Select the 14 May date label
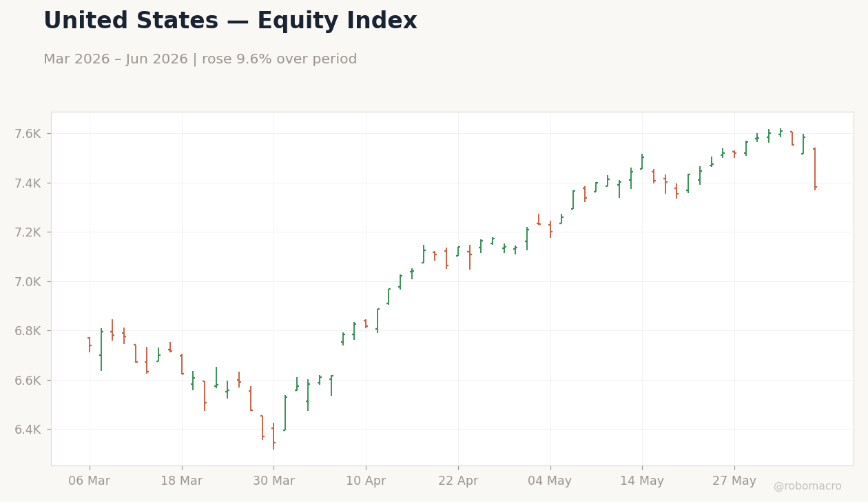Viewport: 868px width, 502px height. click(x=642, y=481)
